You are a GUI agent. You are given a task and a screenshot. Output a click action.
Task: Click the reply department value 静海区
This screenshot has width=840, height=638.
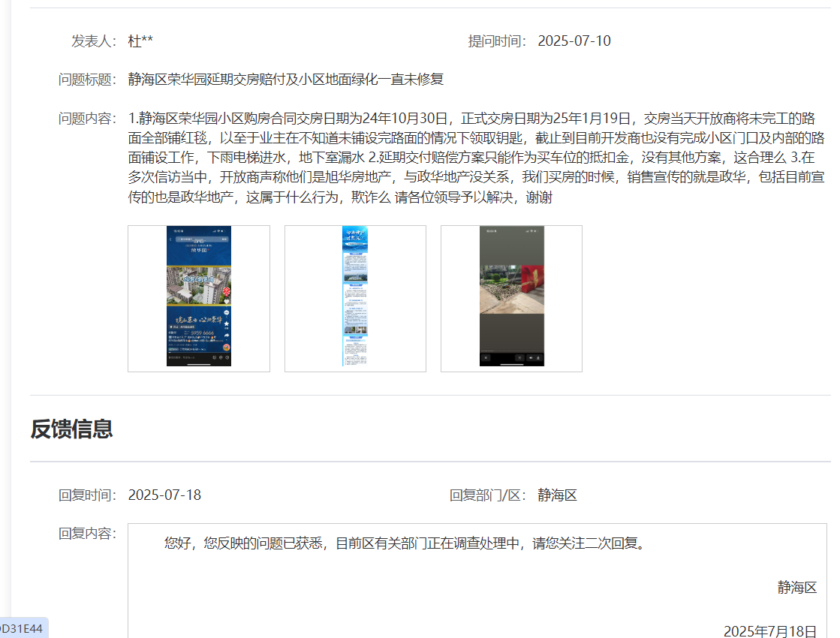point(557,495)
